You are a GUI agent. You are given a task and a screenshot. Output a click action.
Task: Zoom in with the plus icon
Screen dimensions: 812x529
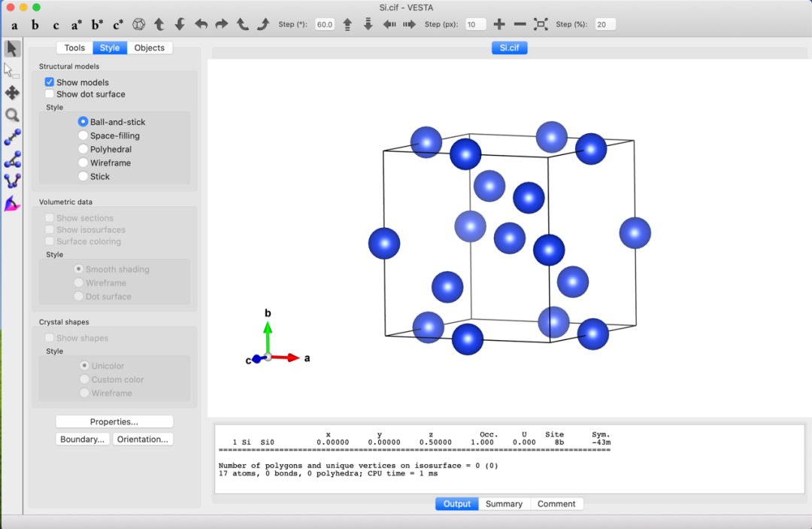click(x=499, y=24)
